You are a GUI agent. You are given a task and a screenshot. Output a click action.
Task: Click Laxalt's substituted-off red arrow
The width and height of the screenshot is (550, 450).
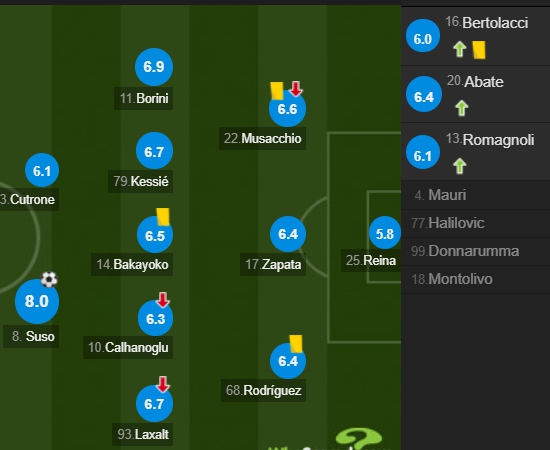[163, 384]
